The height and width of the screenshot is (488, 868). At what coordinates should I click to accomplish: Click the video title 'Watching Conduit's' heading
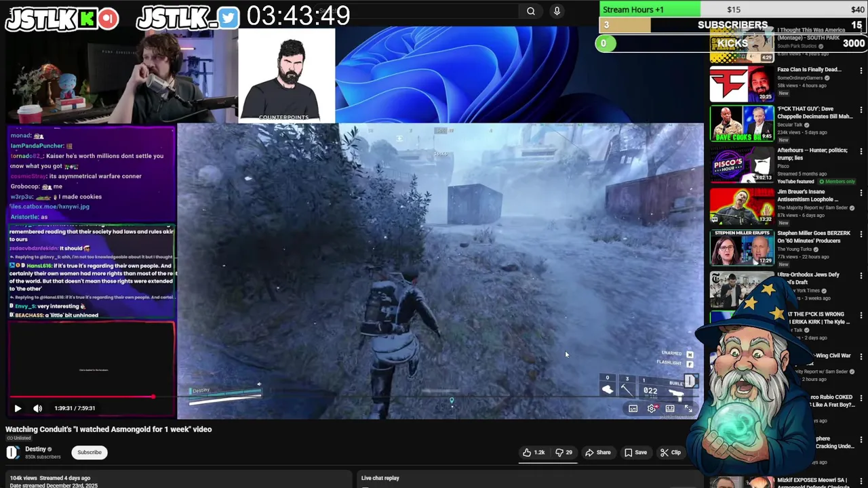coord(108,429)
